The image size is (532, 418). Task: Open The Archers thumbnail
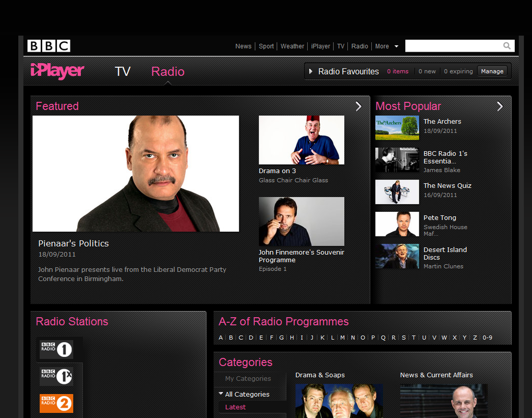tap(397, 128)
